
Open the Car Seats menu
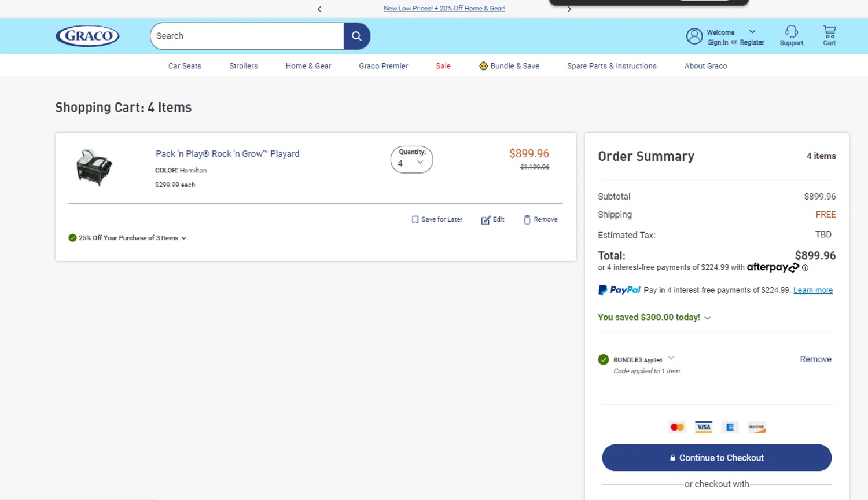[x=185, y=66]
